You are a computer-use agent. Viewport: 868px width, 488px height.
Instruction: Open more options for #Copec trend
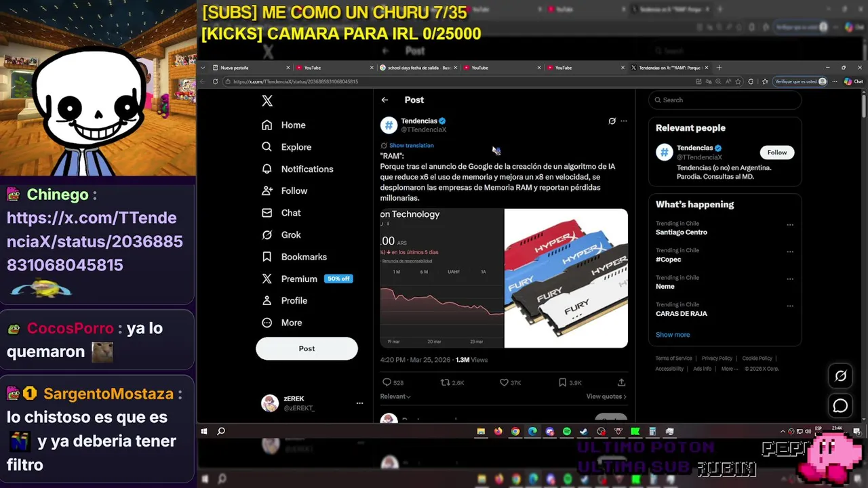(790, 251)
